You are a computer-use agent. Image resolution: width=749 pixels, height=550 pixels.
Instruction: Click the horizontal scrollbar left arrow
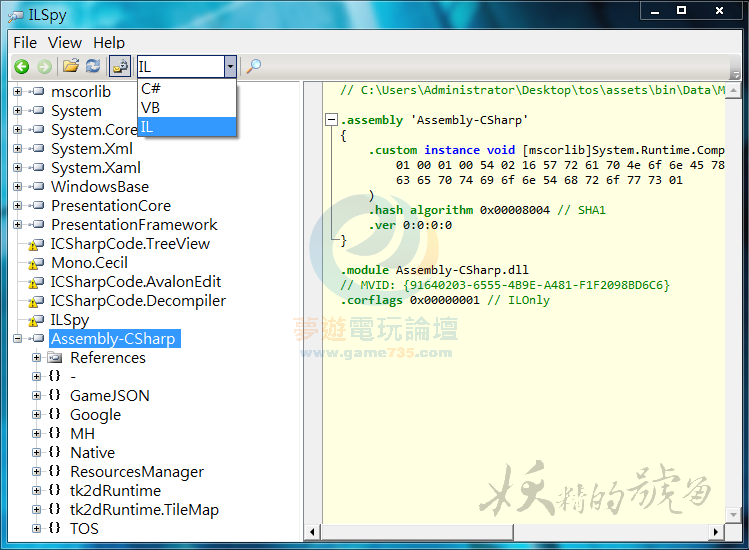(x=312, y=532)
